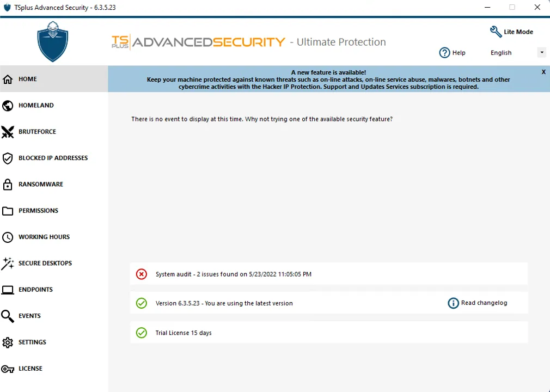Viewport: 550px width, 392px height.
Task: Click the green check beside Version 6.3.5.23
Action: 142,303
